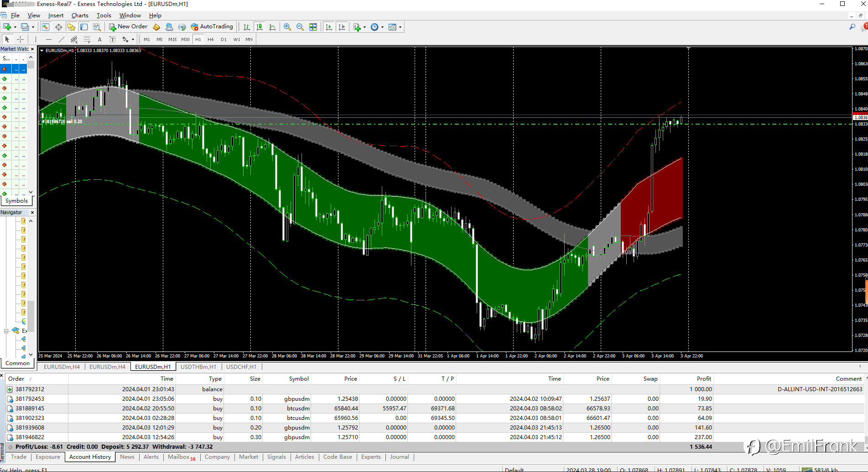Collapse the Navigator tree node expander
Image resolution: width=868 pixels, height=472 pixels.
(x=6, y=331)
